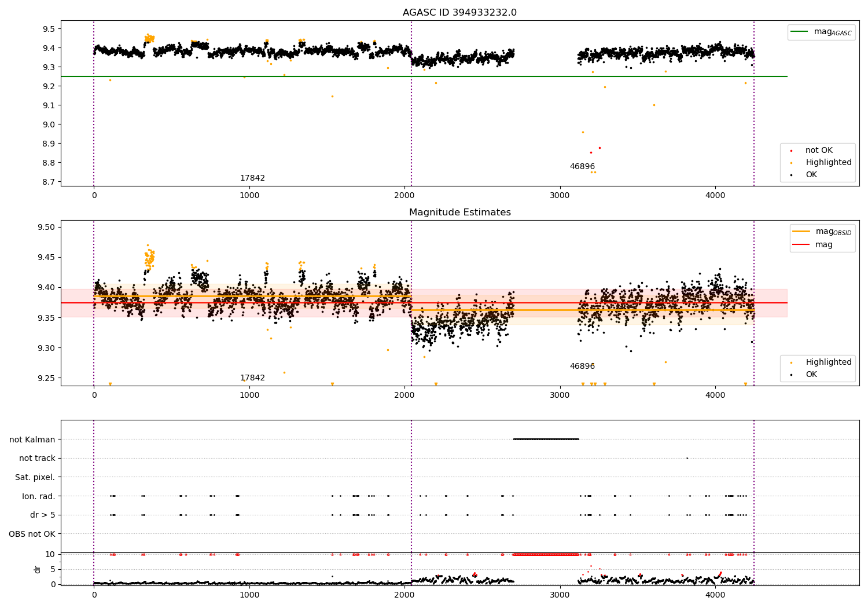
Task: Click 'Highlighted' legend entry in Magnitude Estimates plot
Action: click(x=822, y=362)
